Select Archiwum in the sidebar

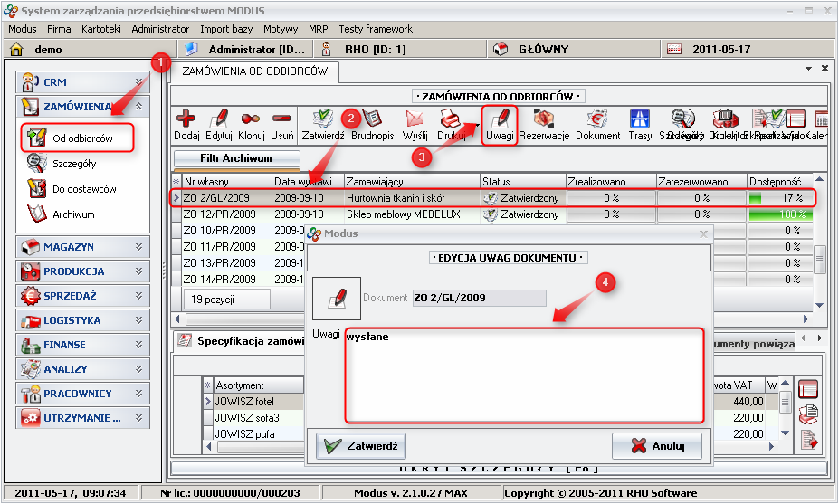point(73,215)
